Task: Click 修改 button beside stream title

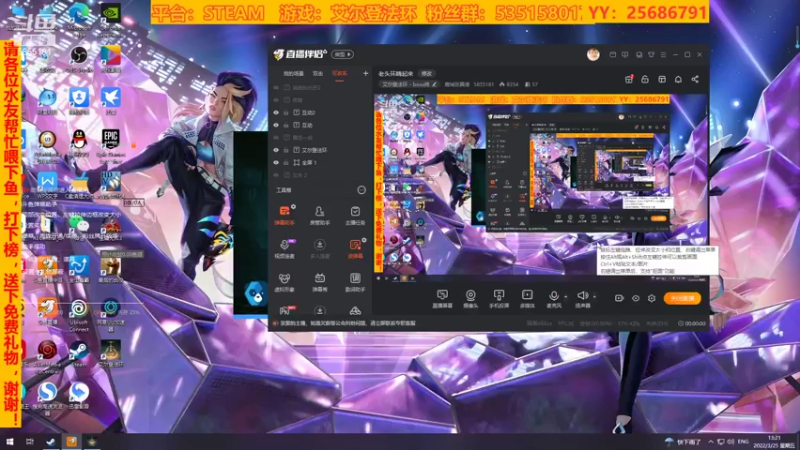Action: pos(427,73)
